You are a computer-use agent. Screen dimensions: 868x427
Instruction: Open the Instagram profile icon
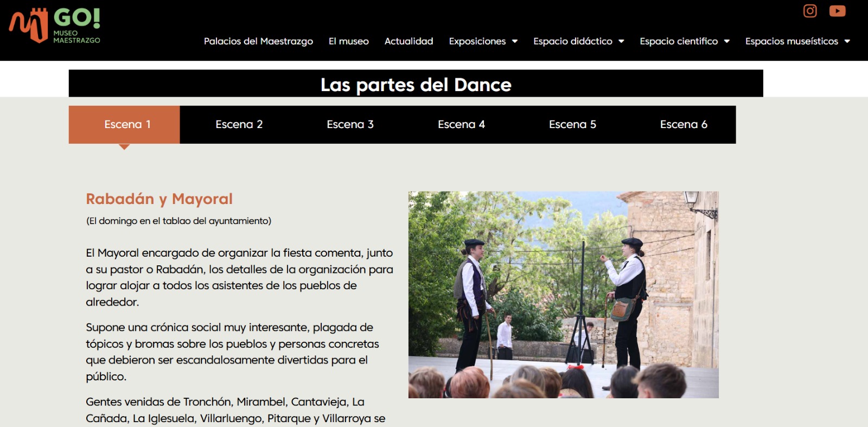(x=810, y=11)
